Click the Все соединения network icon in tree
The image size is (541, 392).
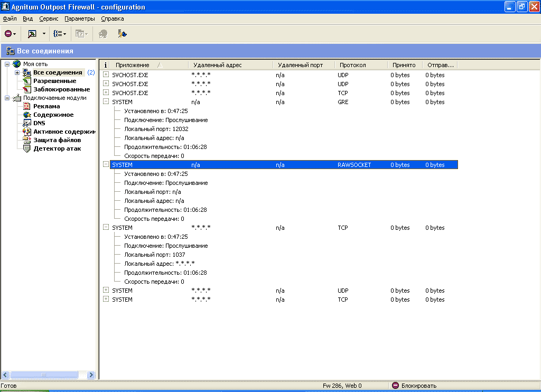click(27, 72)
